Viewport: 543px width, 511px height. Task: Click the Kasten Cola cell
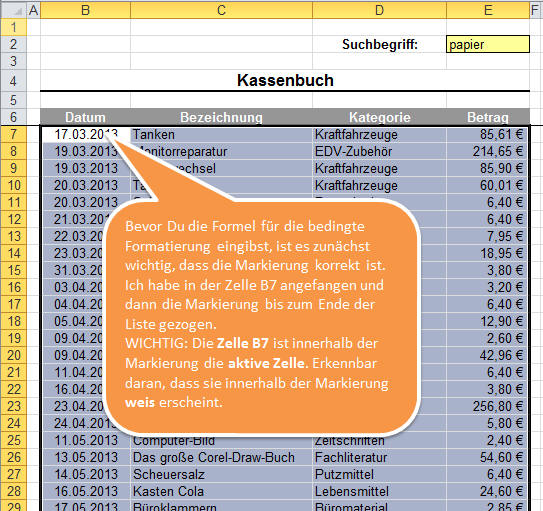click(x=221, y=491)
